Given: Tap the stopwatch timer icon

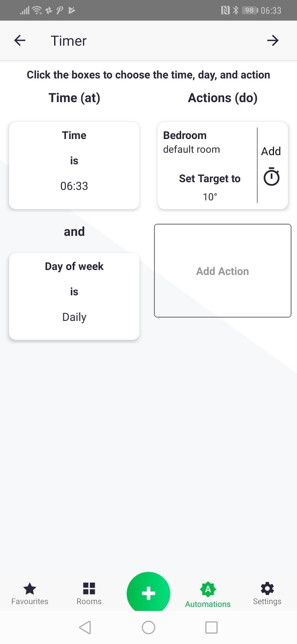Looking at the screenshot, I should tap(271, 177).
